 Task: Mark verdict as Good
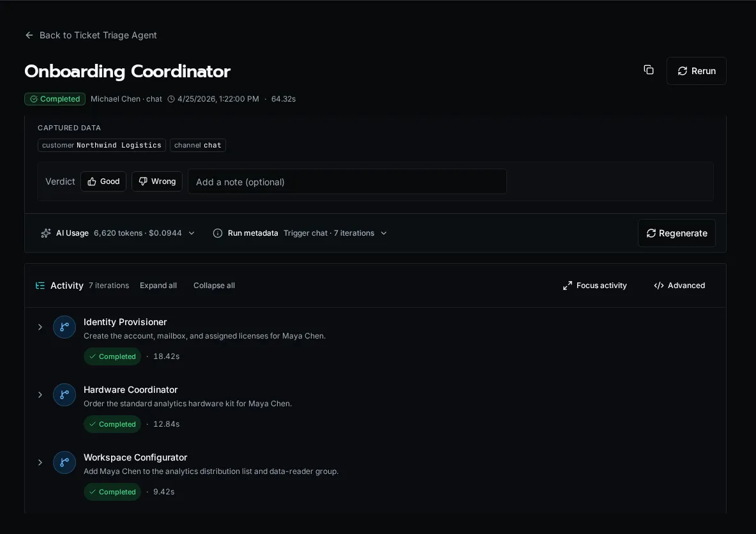[103, 181]
